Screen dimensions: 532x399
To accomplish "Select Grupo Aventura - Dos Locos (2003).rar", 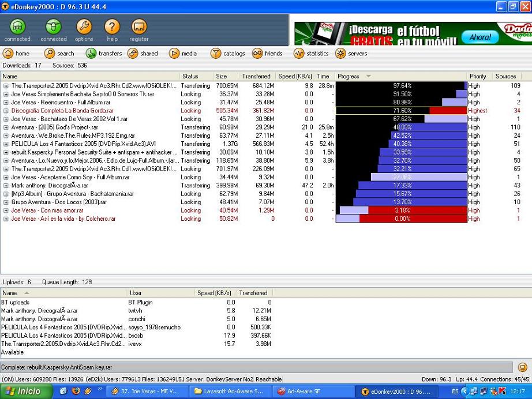I will [x=59, y=202].
